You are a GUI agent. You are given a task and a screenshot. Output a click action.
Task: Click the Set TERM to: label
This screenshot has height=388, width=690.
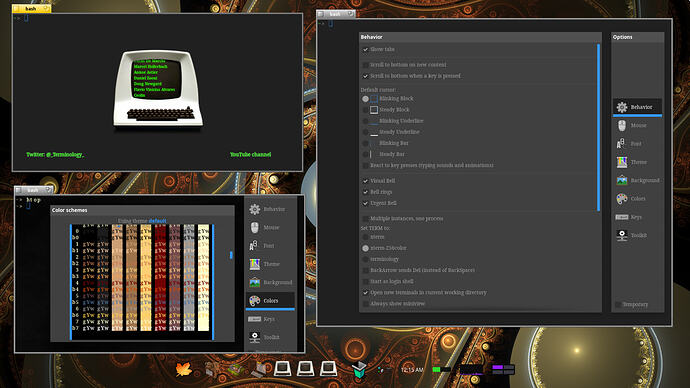click(375, 228)
